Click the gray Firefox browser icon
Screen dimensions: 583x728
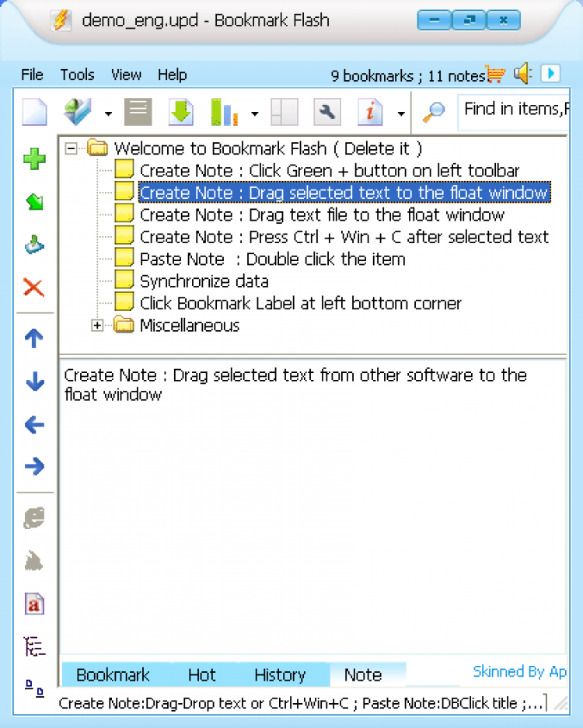pyautogui.click(x=34, y=561)
